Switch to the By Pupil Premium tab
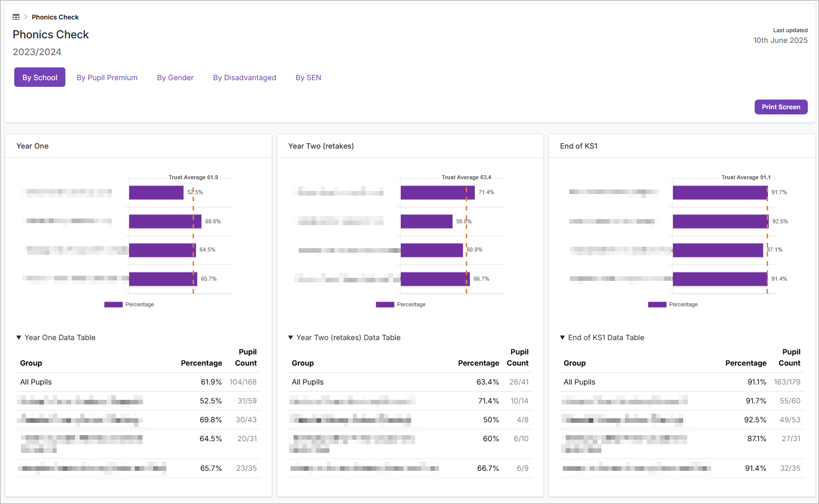 107,78
